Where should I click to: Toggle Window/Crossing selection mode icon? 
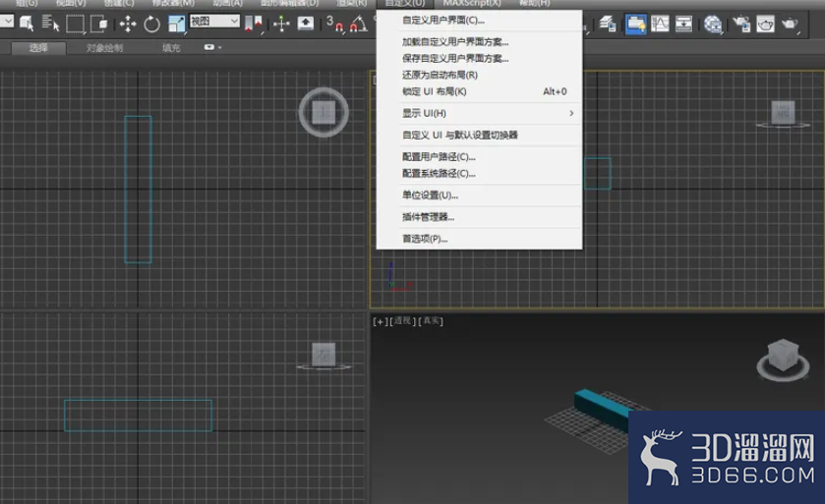click(99, 24)
